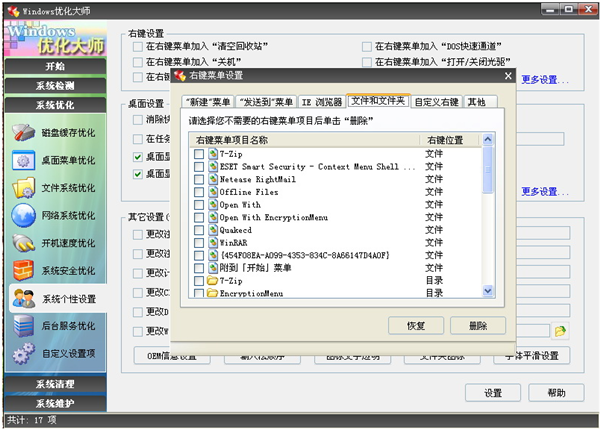Open 后台服务优化 server icon

pos(23,326)
